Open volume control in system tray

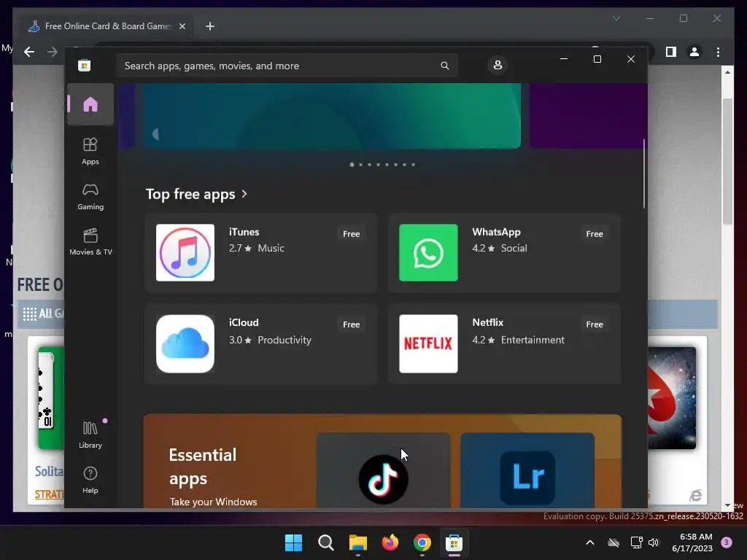coord(654,542)
